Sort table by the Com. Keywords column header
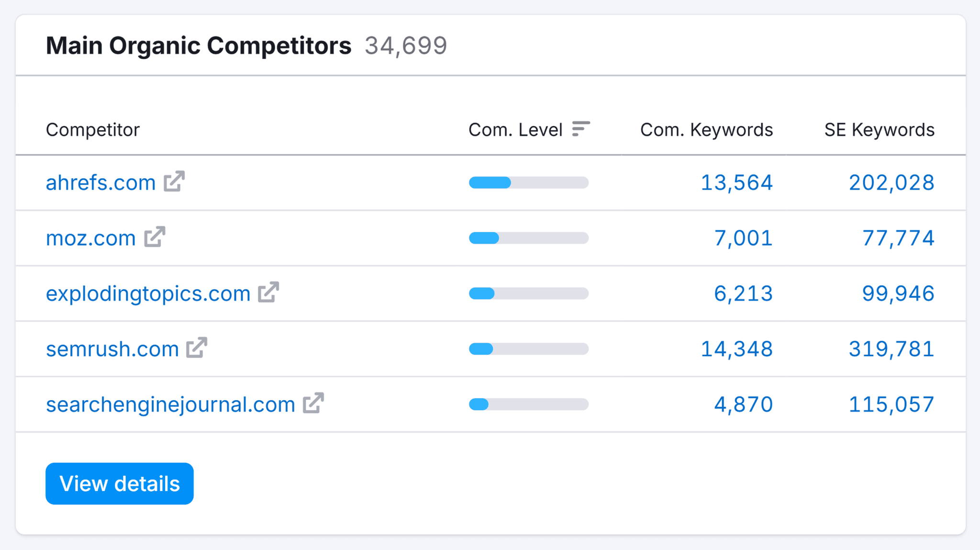 point(706,129)
